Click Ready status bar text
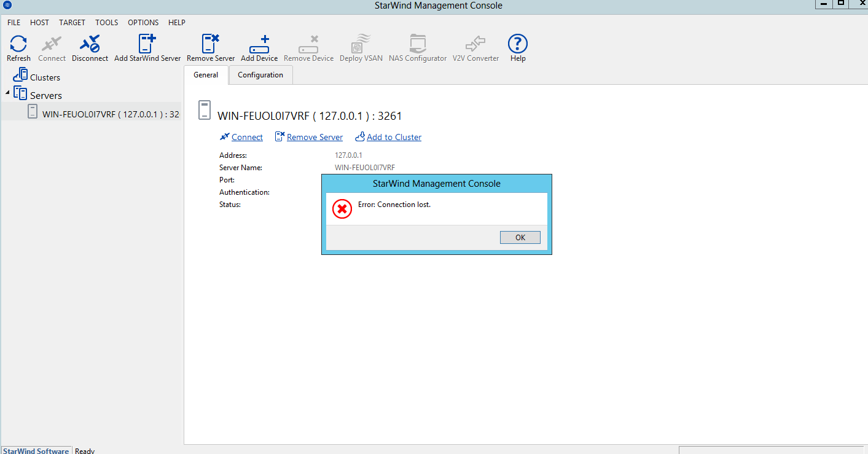Screen dimensions: 868x454 coord(85,451)
